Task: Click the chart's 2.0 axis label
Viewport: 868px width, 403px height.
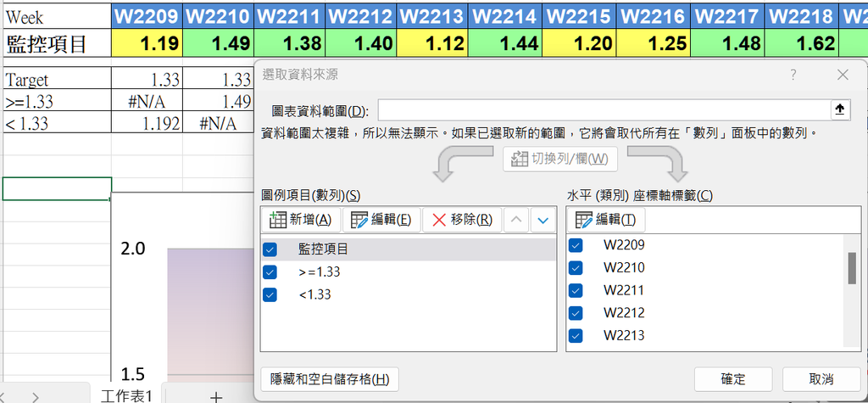Action: coord(132,249)
